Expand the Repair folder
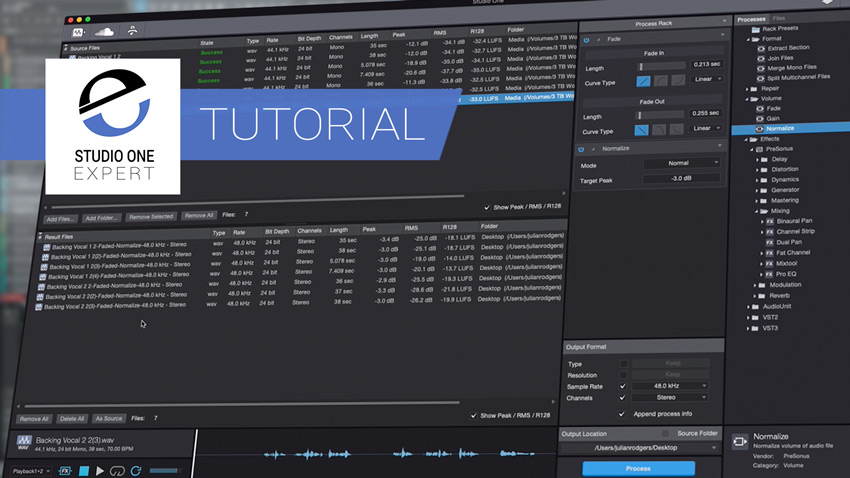The height and width of the screenshot is (478, 850). 748,89
